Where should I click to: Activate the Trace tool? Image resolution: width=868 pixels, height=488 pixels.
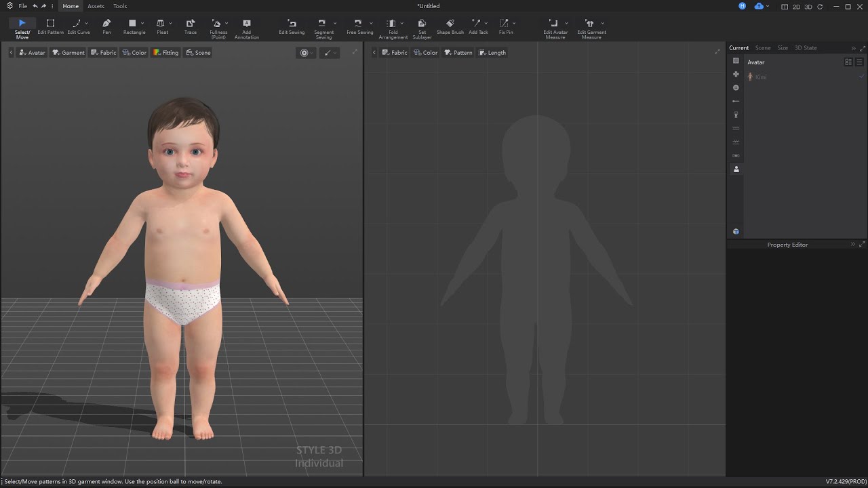[191, 27]
